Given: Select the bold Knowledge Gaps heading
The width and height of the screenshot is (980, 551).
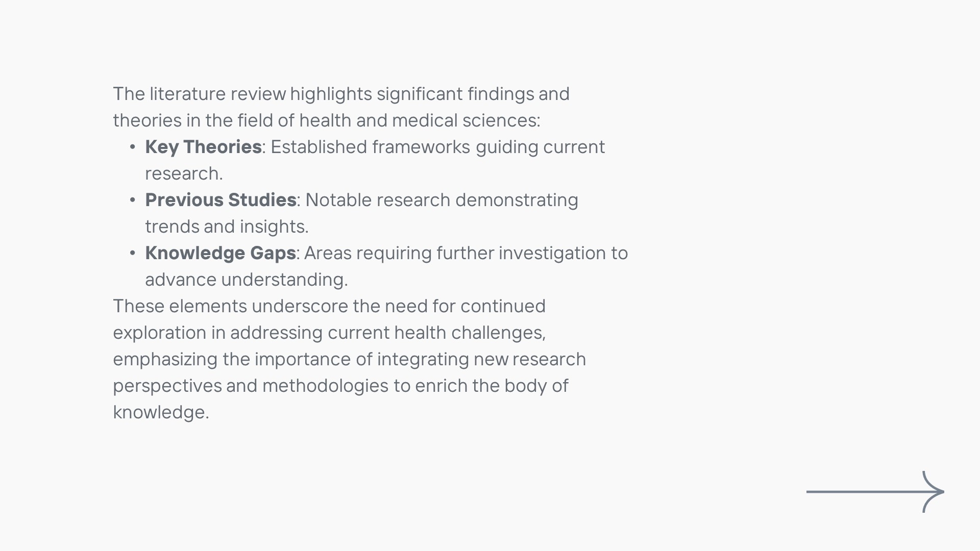Looking at the screenshot, I should [220, 253].
